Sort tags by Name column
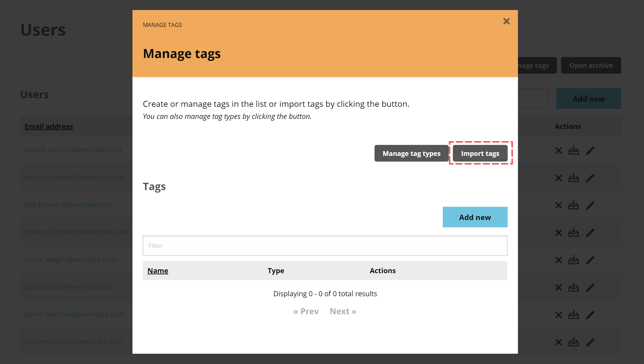Image resolution: width=644 pixels, height=364 pixels. (158, 270)
